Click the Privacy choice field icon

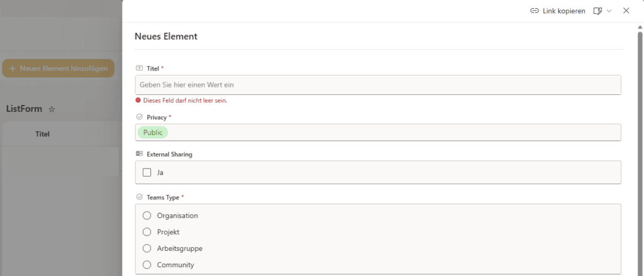(139, 117)
